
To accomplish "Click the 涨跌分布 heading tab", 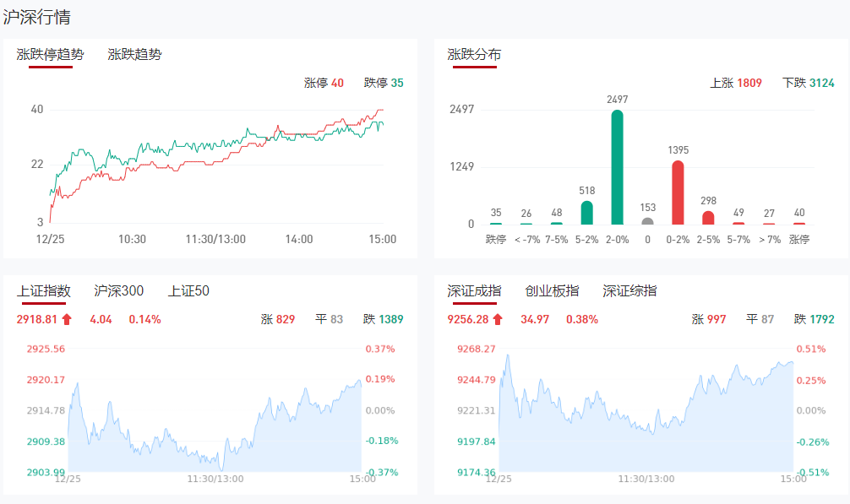I will click(x=474, y=55).
